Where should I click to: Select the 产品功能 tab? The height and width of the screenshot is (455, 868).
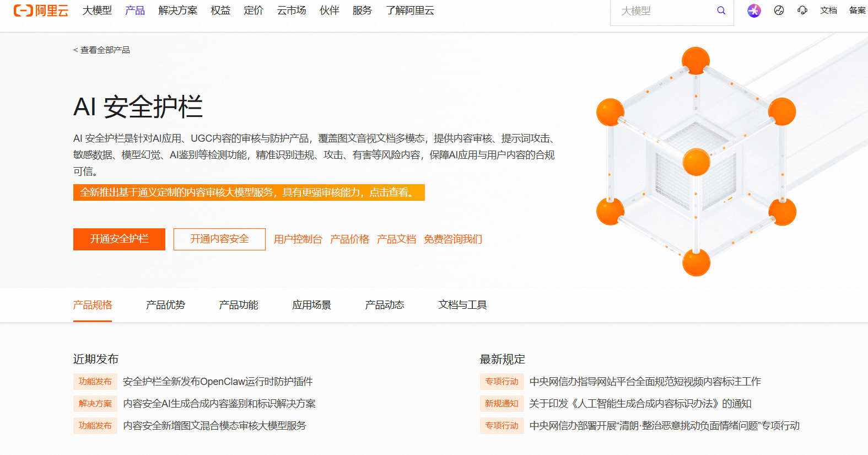click(239, 305)
